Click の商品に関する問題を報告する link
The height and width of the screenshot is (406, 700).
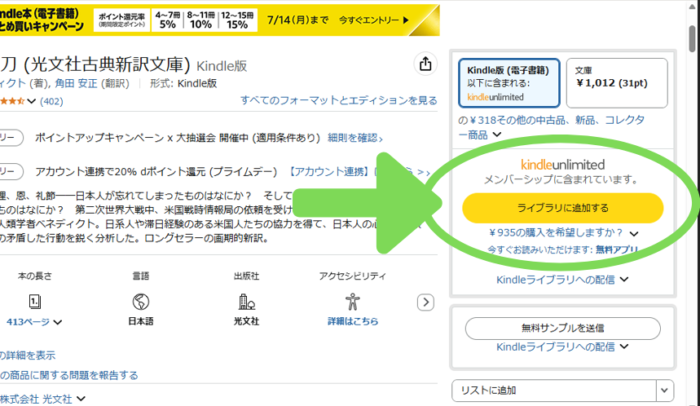pyautogui.click(x=69, y=375)
